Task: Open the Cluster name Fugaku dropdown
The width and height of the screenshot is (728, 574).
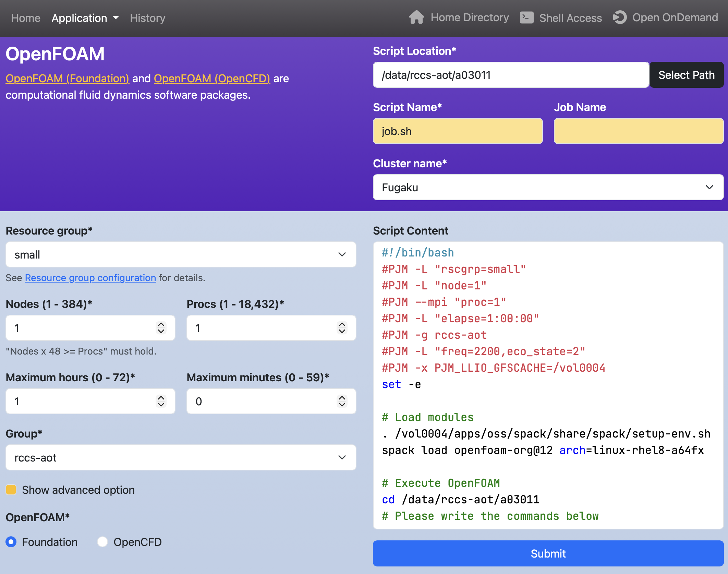Action: [x=548, y=187]
